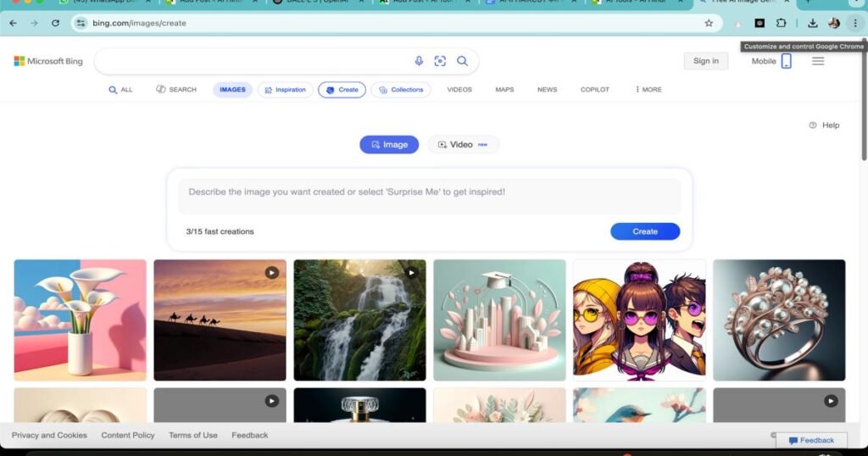This screenshot has height=456, width=868.
Task: Open the waterfall video thumbnail
Action: click(x=359, y=320)
